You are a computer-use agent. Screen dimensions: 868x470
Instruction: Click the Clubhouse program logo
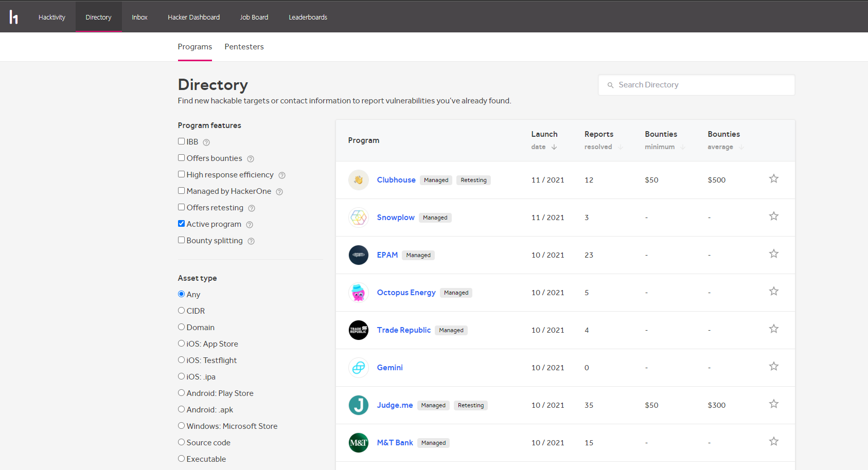point(359,180)
